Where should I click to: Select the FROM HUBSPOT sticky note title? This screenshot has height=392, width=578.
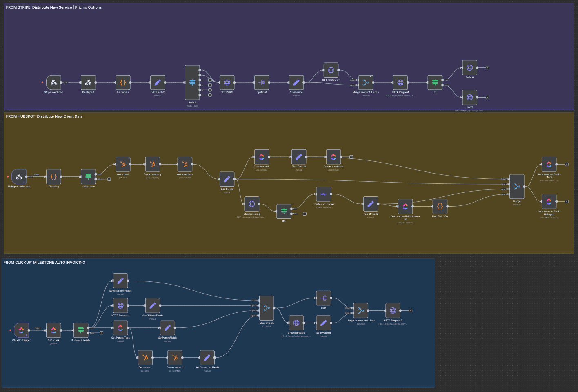44,116
